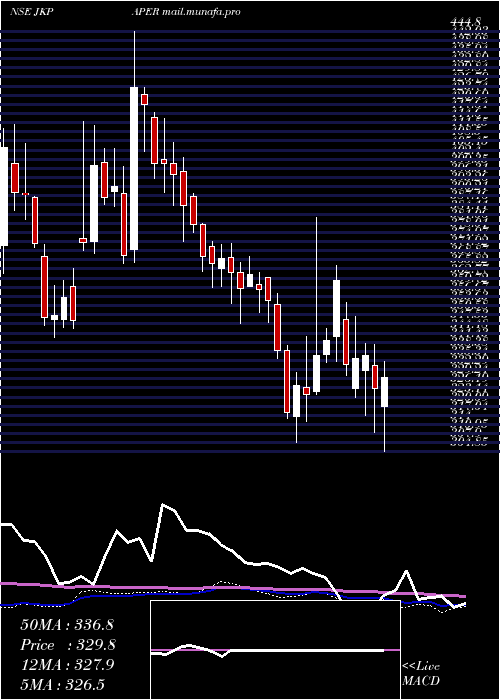Click the MACD inset panel box
The height and width of the screenshot is (700, 500).
click(275, 650)
